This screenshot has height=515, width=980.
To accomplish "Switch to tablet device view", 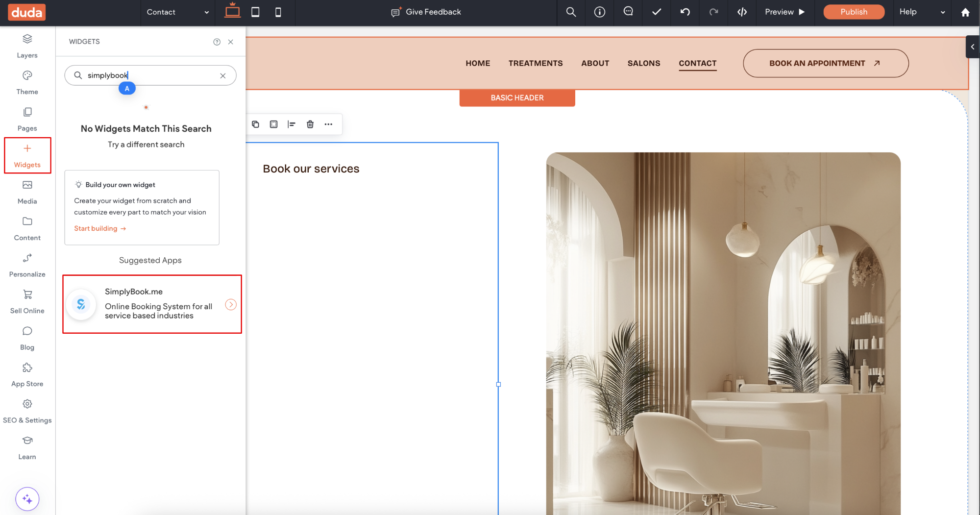I will pos(255,12).
